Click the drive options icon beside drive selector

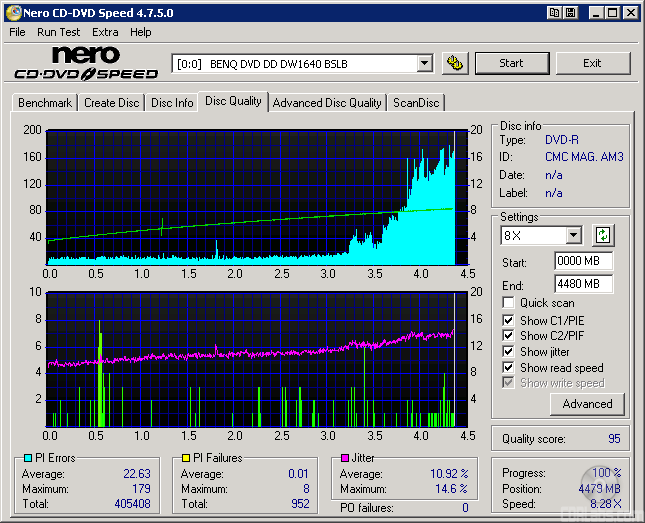click(x=455, y=63)
